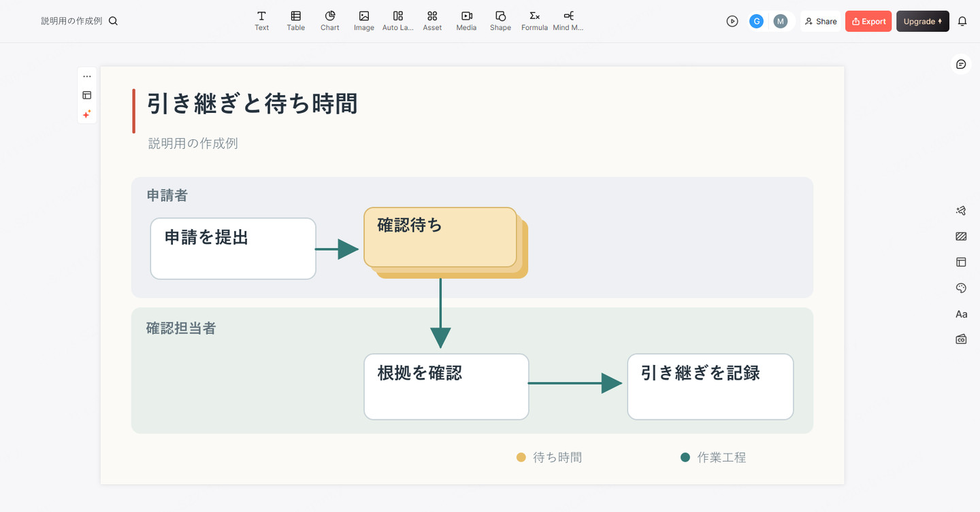Image resolution: width=980 pixels, height=512 pixels.
Task: Choose the Media tool
Action: click(x=466, y=20)
